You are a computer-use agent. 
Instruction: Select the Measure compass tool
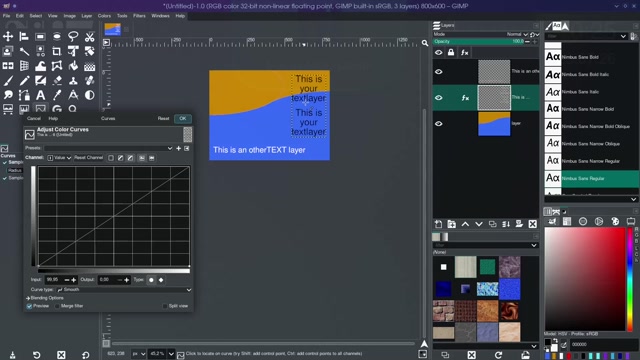click(x=73, y=95)
